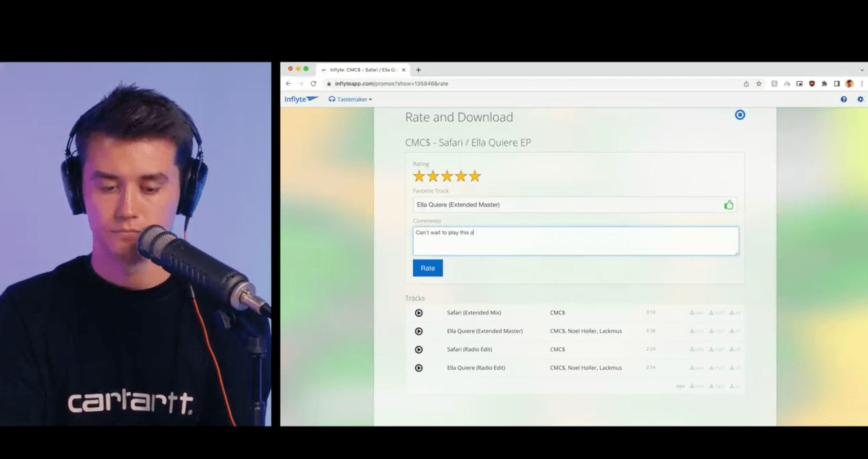Set rating to four stars

click(x=461, y=176)
